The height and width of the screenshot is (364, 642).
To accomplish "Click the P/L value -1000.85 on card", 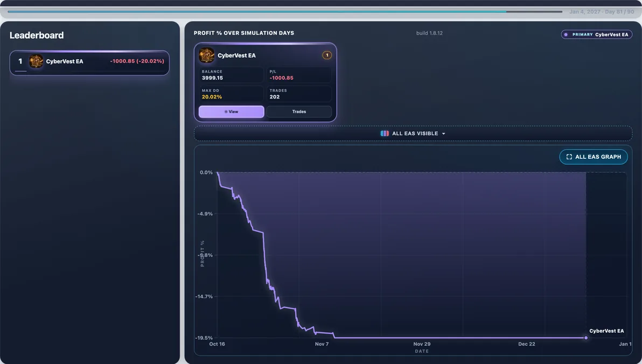I will (282, 78).
